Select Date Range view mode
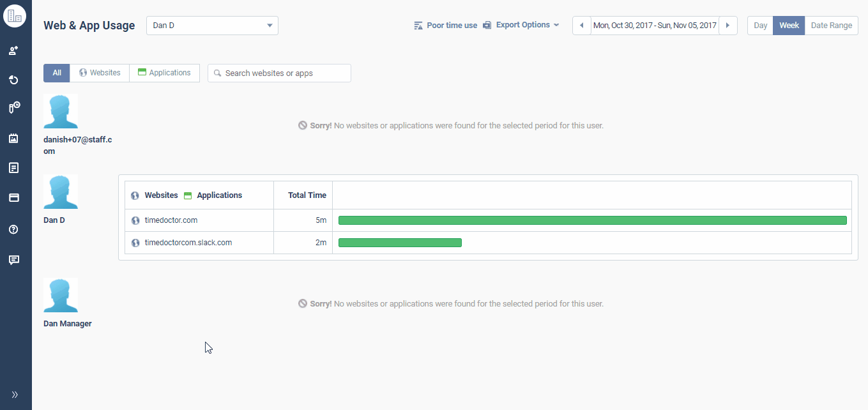 tap(832, 25)
